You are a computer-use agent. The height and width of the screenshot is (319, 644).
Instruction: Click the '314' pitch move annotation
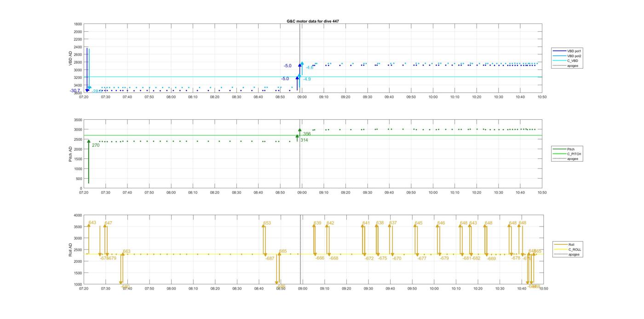tap(305, 140)
